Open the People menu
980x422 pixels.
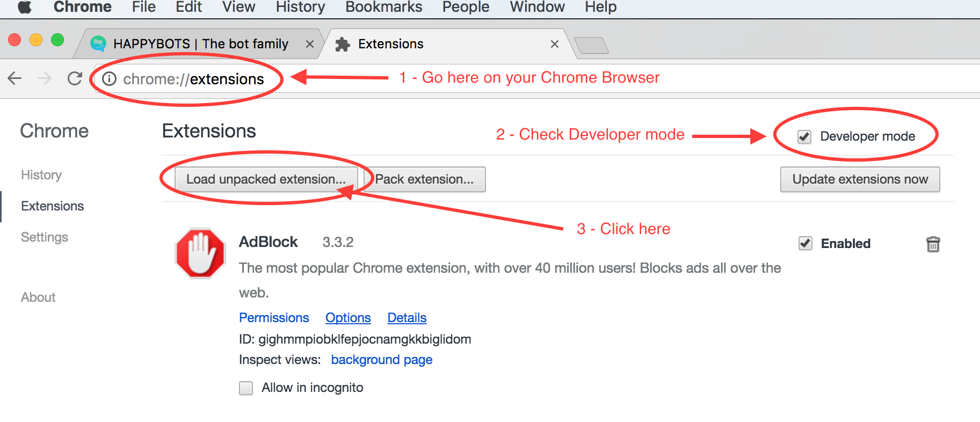[466, 7]
